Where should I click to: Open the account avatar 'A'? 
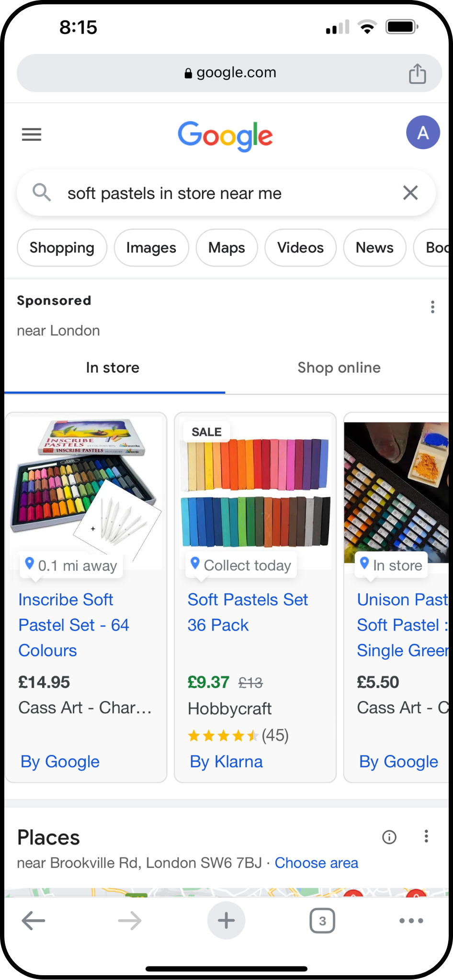click(x=423, y=133)
